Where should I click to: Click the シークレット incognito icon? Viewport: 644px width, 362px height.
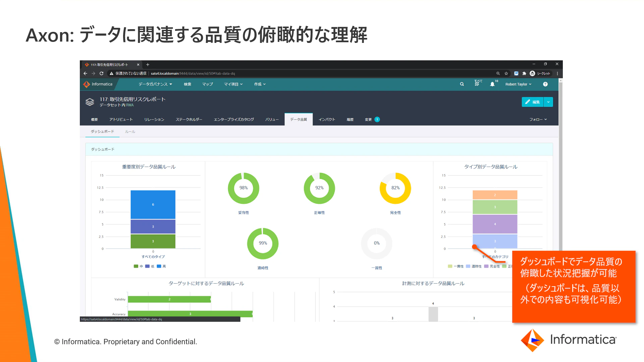(x=532, y=73)
